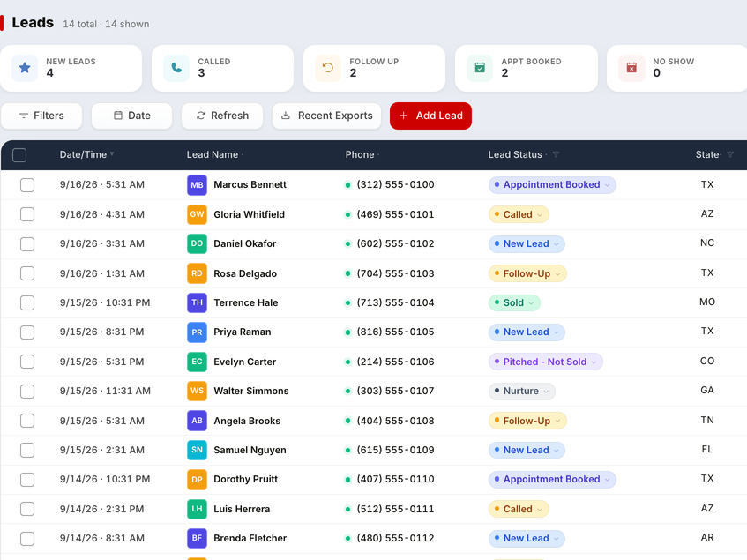The height and width of the screenshot is (560, 747).
Task: Open the Filters button
Action: [x=41, y=116]
